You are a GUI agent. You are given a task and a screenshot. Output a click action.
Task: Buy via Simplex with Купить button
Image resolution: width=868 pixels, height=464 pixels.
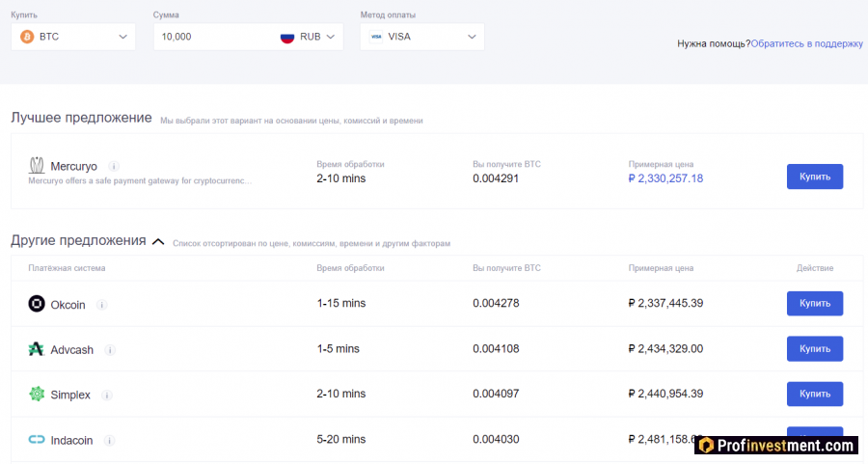tap(815, 394)
